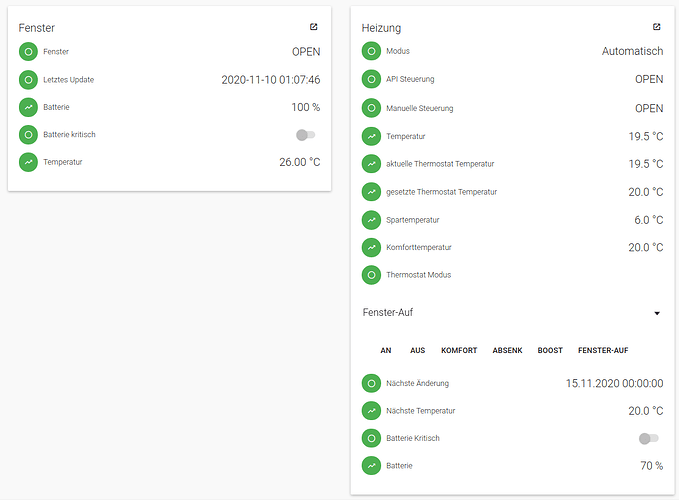This screenshot has width=679, height=500.
Task: Click aktuelle Thermostat Temperatur value 19.5 °C
Action: (646, 165)
